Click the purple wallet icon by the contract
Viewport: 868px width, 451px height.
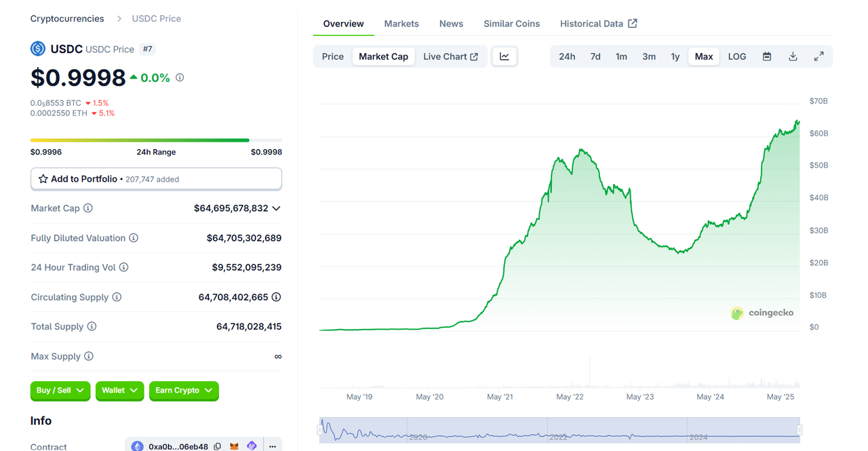(252, 446)
